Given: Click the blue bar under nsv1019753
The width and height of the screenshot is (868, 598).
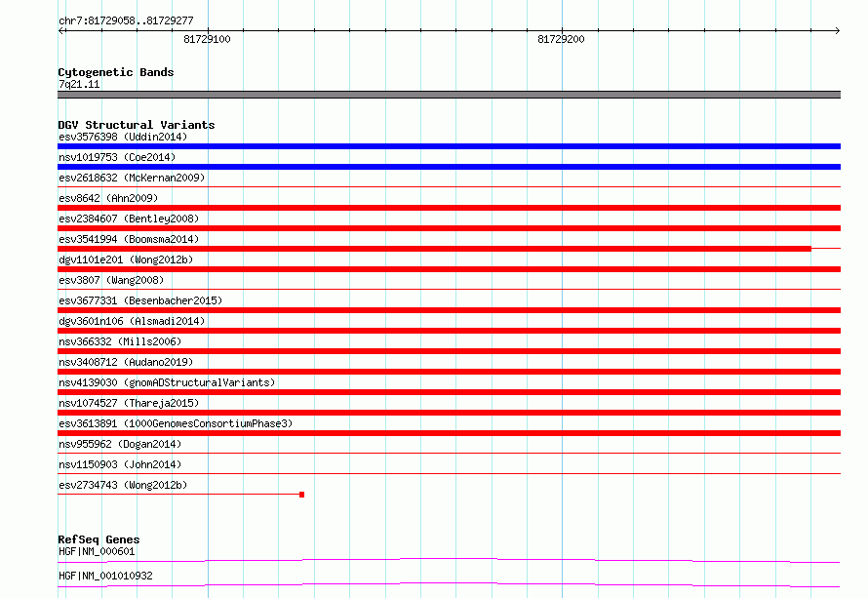Looking at the screenshot, I should [449, 167].
